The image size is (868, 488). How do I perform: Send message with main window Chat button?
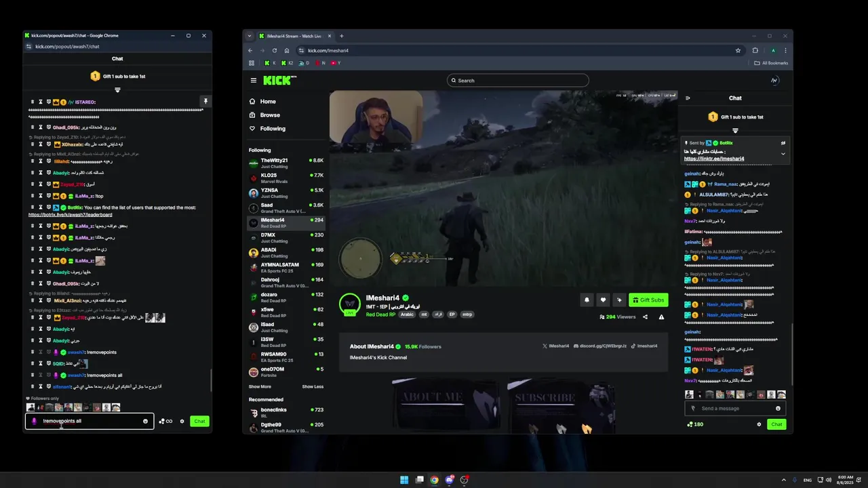coord(776,424)
